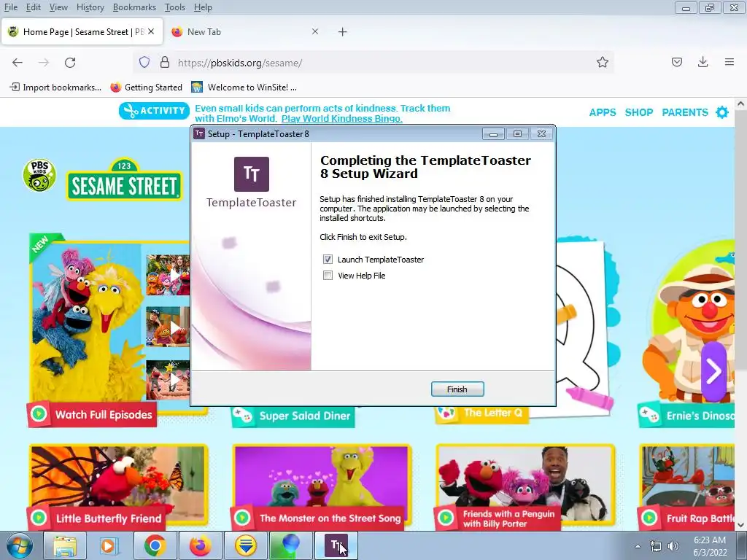Screen dimensions: 747x560
Task: Click the scroll down arrow of page scrollbar
Action: point(740,524)
